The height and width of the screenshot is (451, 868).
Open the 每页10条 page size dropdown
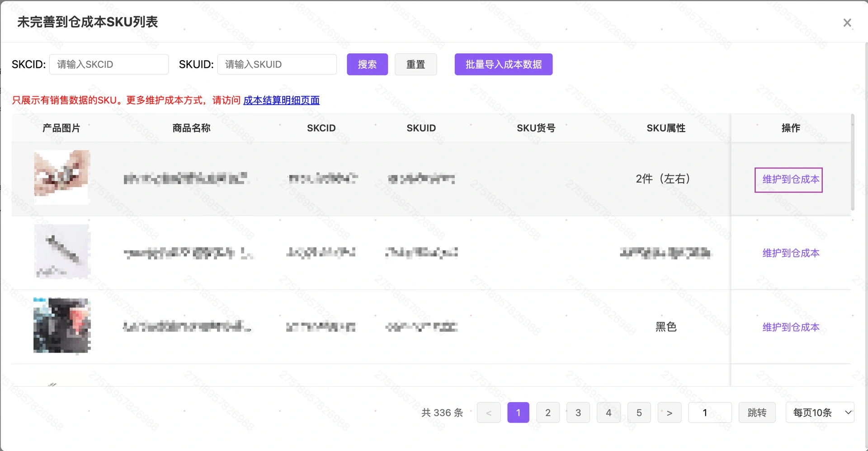click(x=820, y=413)
